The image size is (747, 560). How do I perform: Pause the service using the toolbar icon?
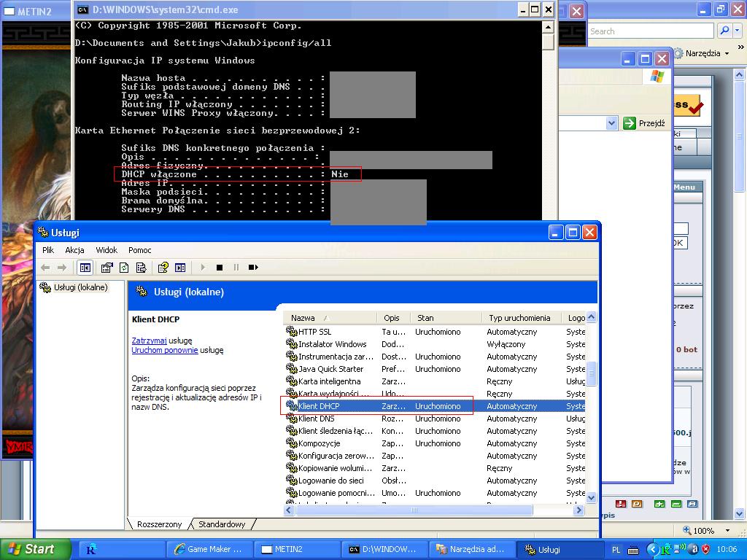(x=236, y=268)
